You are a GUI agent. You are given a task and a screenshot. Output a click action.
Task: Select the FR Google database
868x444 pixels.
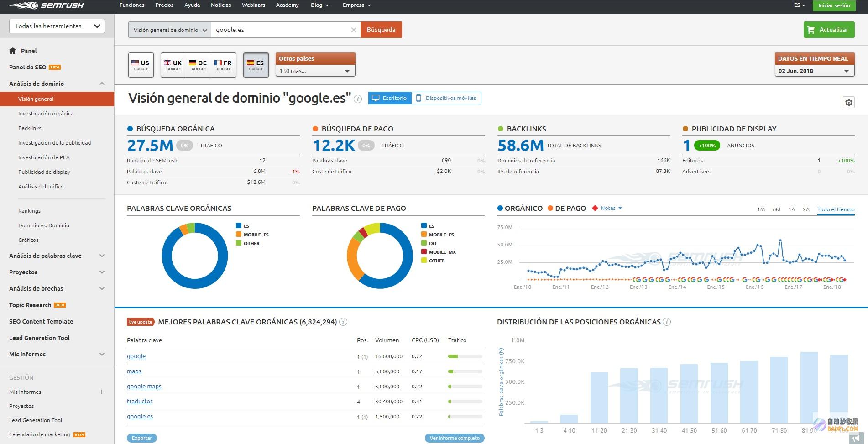224,65
